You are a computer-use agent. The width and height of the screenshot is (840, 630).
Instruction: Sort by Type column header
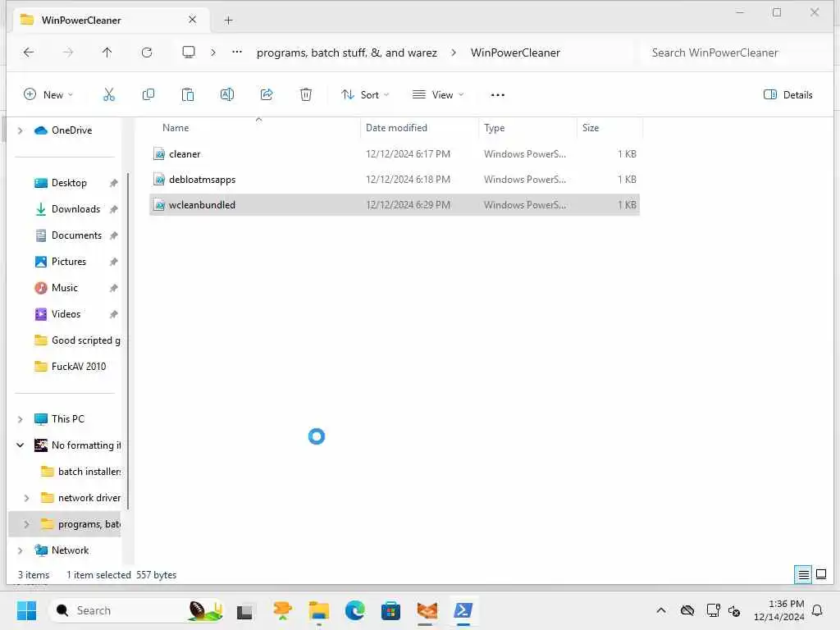coord(494,127)
